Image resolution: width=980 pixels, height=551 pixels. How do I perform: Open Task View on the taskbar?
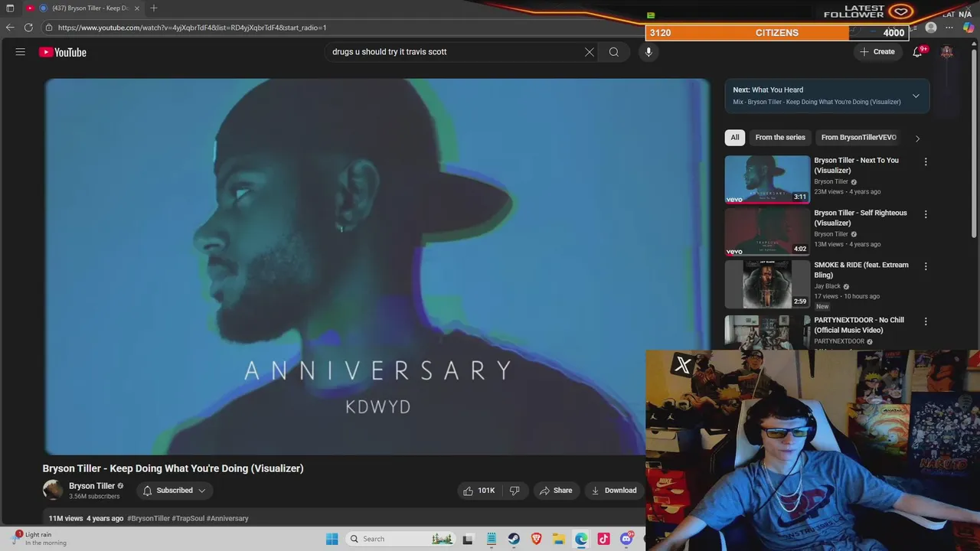click(468, 539)
